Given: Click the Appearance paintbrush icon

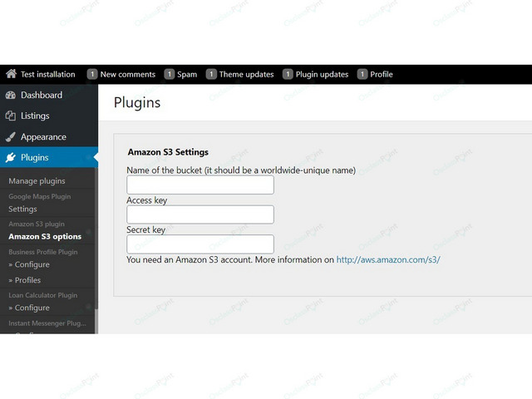Looking at the screenshot, I should click(x=11, y=137).
